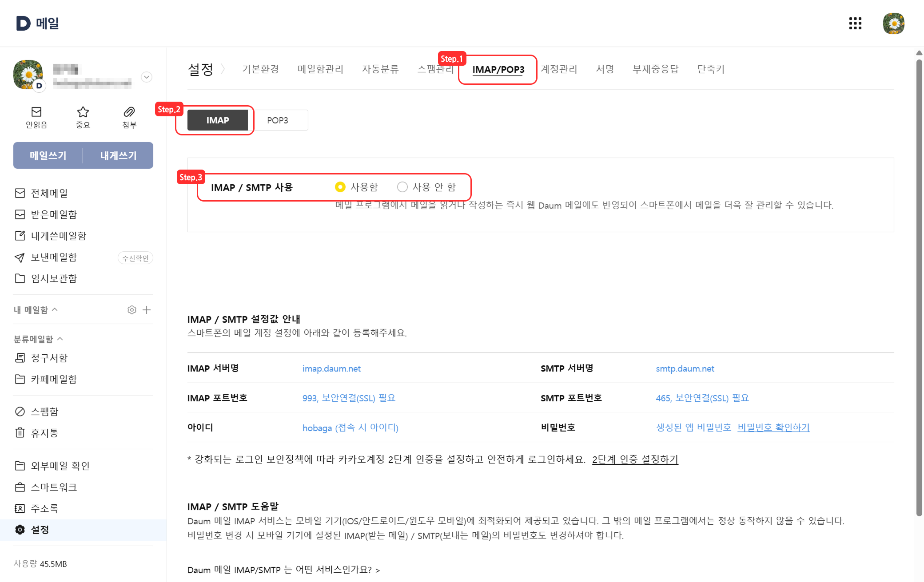Image resolution: width=924 pixels, height=582 pixels.
Task: Switch to 단축키 tab
Action: point(711,69)
